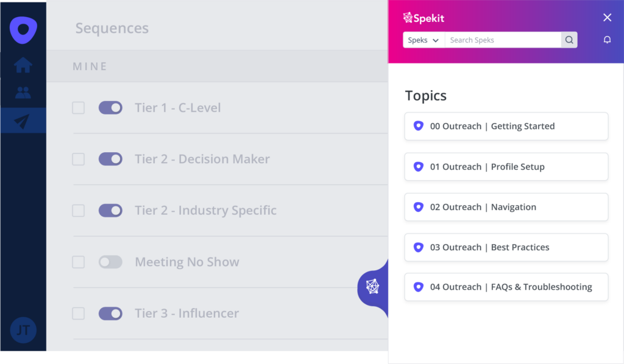Open the JT user avatar menu
624x364 pixels.
[23, 331]
